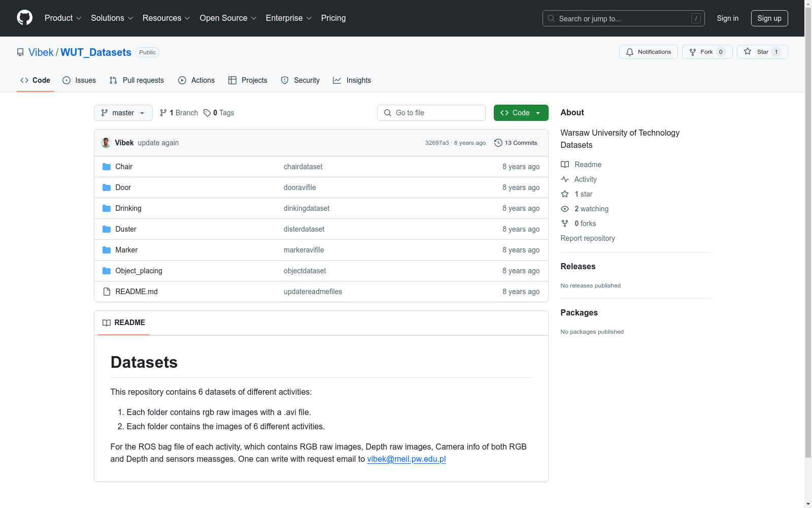Open the Actions tab
812x508 pixels.
pyautogui.click(x=196, y=80)
